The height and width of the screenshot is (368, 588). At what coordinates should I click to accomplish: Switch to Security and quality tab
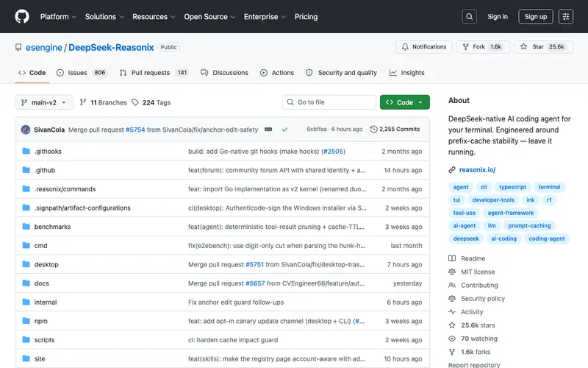coord(341,73)
